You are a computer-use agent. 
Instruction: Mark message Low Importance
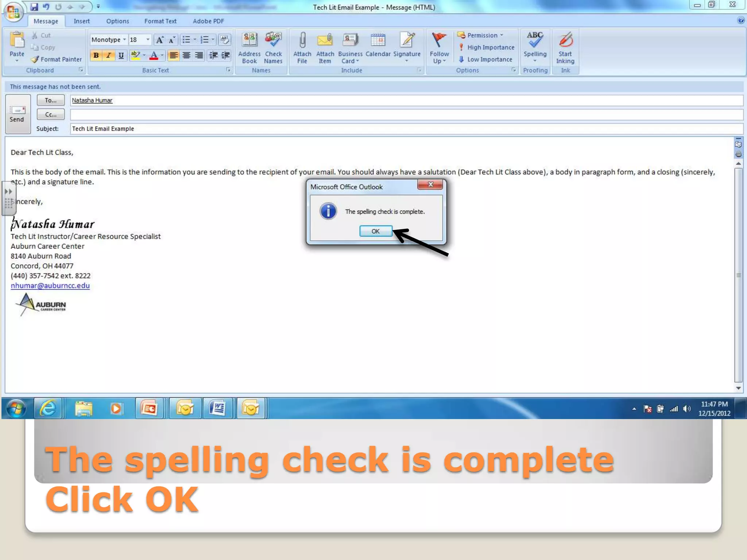click(485, 59)
